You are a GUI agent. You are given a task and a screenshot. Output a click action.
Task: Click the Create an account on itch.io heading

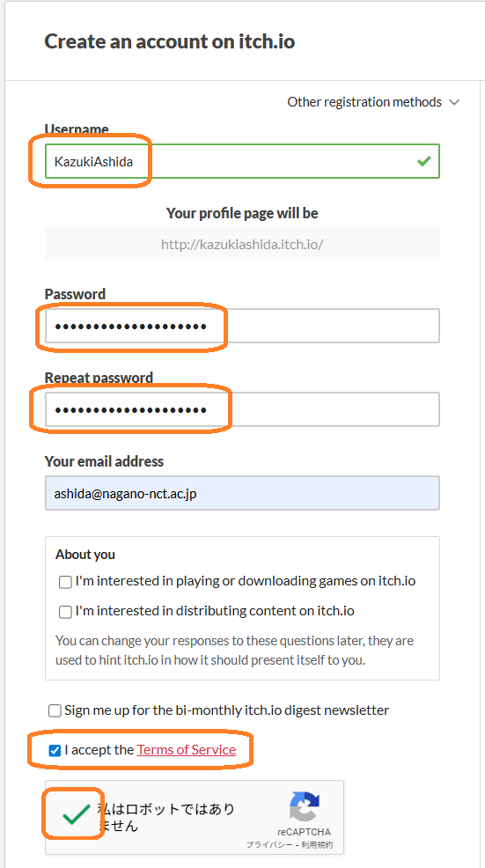pyautogui.click(x=169, y=41)
